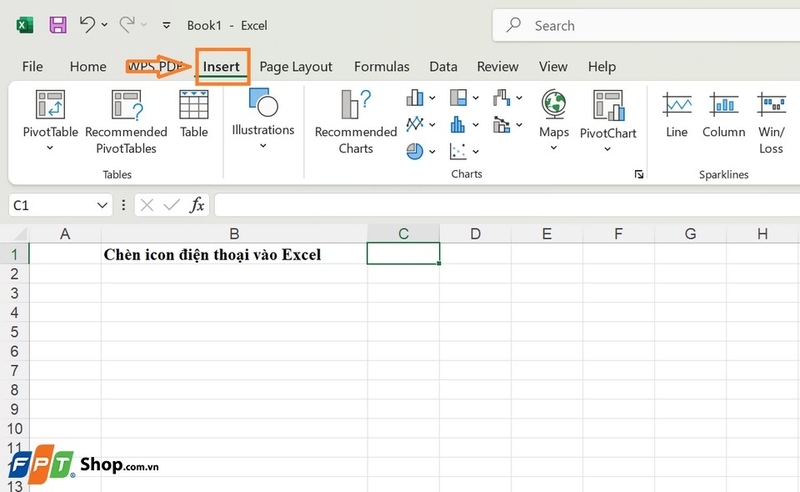Expand the combo chart dropdown arrow
800x492 pixels.
coord(519,125)
